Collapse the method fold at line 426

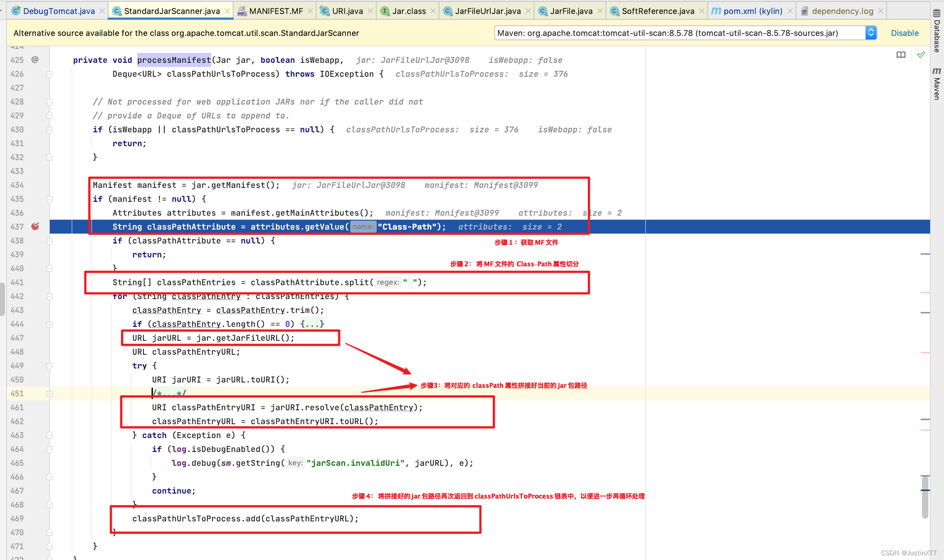click(x=50, y=74)
